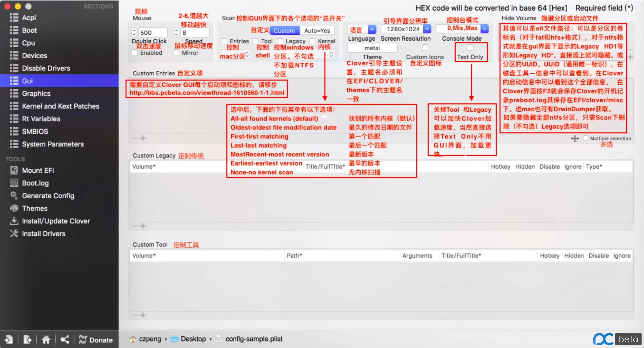
Task: Click the plus icon beside Hide Volume list
Action: pyautogui.click(x=630, y=57)
